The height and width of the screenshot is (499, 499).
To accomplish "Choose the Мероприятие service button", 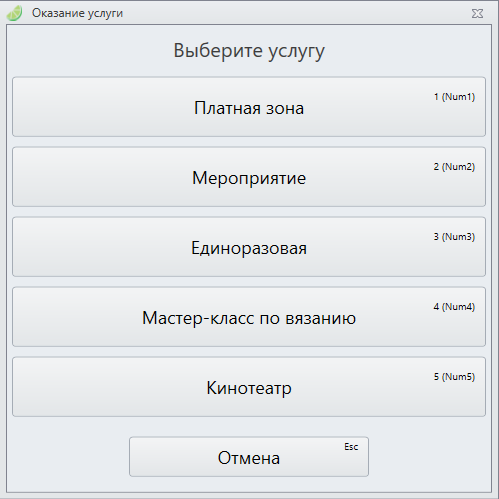I will 249,177.
